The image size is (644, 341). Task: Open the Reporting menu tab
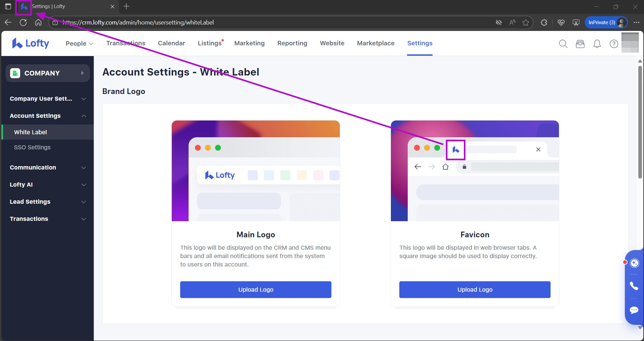pyautogui.click(x=292, y=43)
